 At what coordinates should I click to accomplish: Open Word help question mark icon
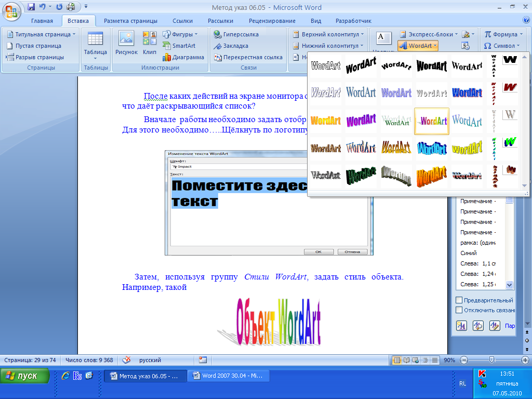[x=526, y=20]
